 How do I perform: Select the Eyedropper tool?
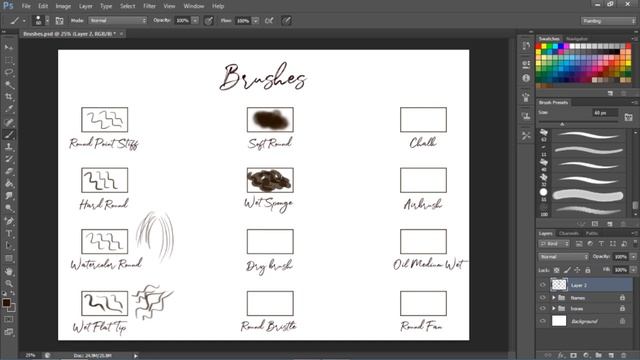tap(9, 109)
